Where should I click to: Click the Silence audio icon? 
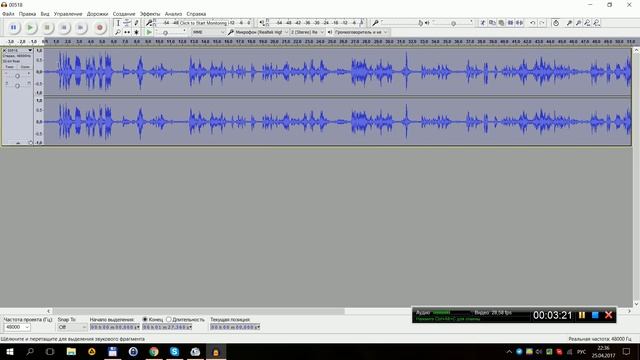point(519,23)
